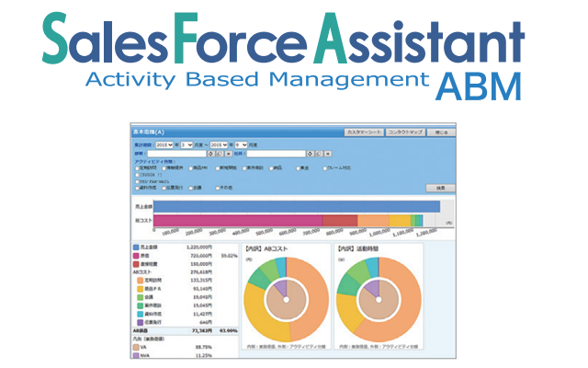Click the 【内訳】ABコスト chart title
Viewport: 588px width, 368px height.
[266, 248]
